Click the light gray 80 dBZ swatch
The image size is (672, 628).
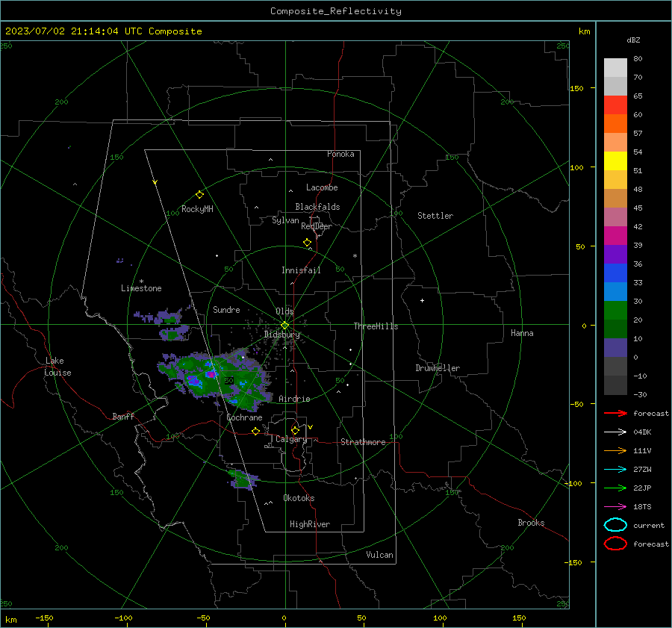pyautogui.click(x=615, y=67)
